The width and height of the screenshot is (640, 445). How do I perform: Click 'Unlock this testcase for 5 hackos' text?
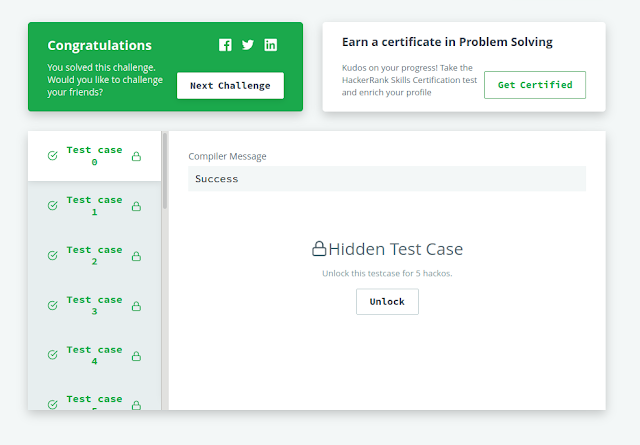[x=387, y=274]
